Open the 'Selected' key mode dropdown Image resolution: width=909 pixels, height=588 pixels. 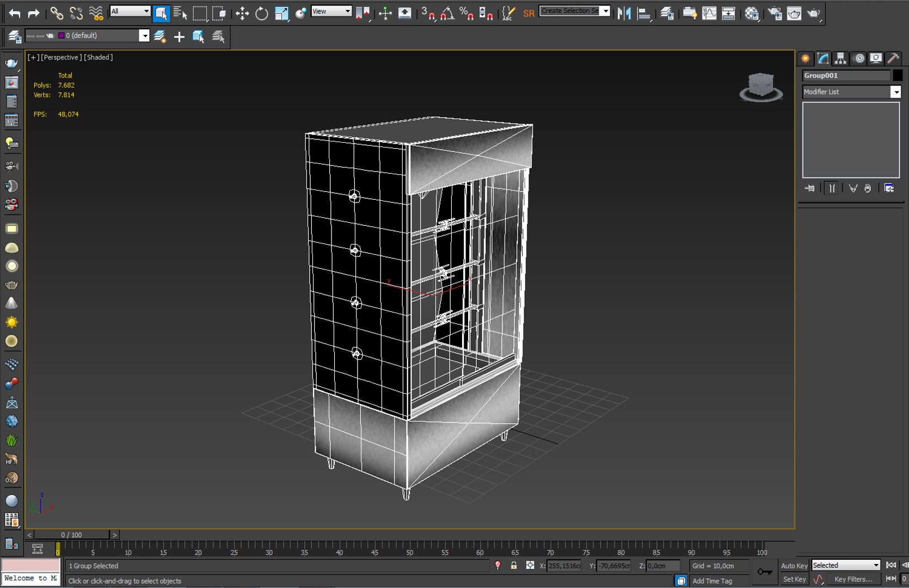coord(846,566)
